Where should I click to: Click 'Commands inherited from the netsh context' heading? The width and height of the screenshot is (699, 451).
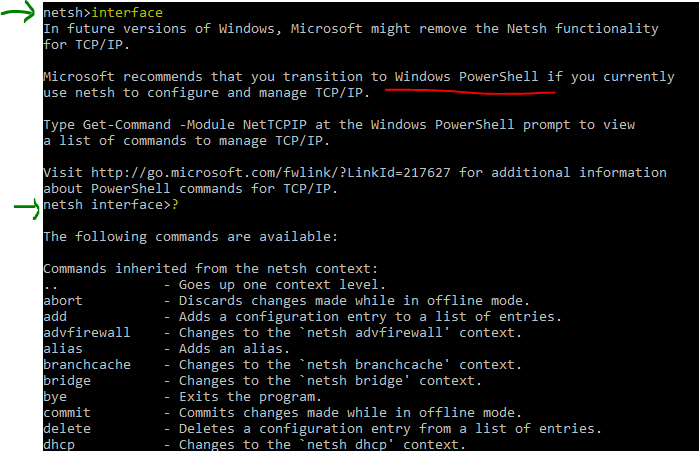(210, 268)
